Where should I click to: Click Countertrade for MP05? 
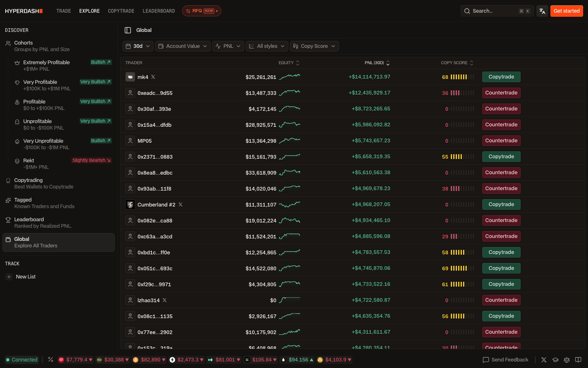(x=501, y=141)
